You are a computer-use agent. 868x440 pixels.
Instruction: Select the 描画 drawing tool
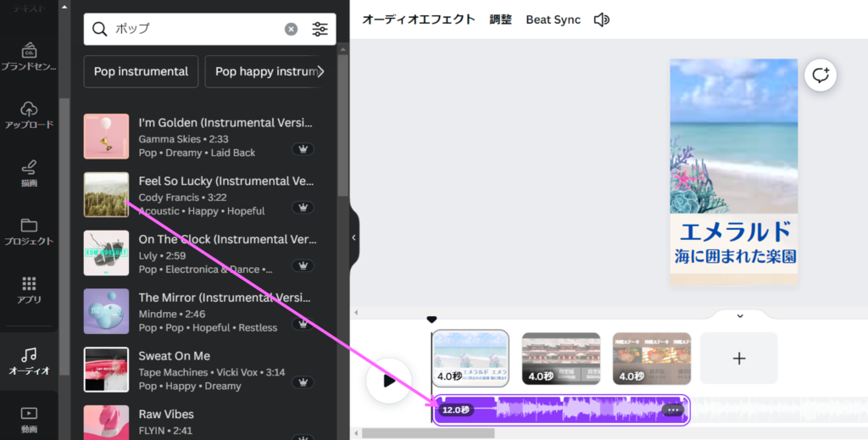click(29, 172)
